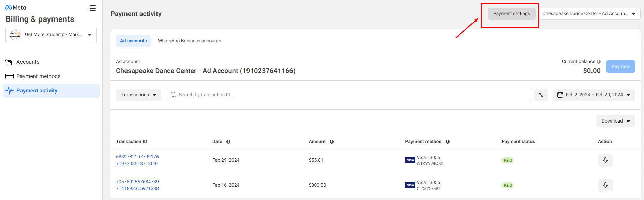
Task: Download receipt for the $300.00 transaction
Action: [x=605, y=185]
